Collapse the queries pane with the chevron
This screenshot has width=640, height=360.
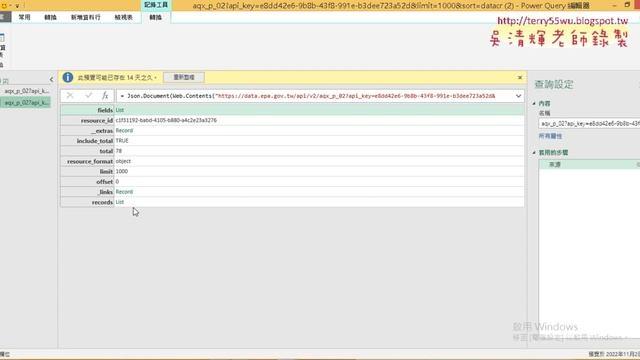coord(51,80)
